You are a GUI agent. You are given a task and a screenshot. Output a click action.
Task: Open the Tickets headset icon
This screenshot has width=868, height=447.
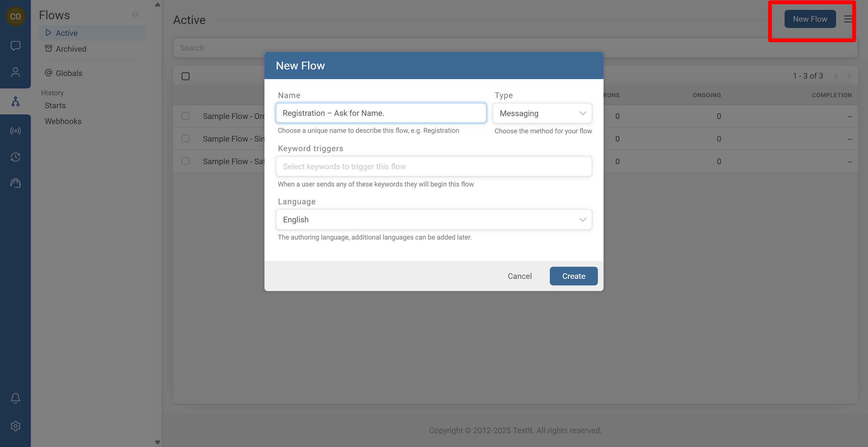click(x=15, y=183)
